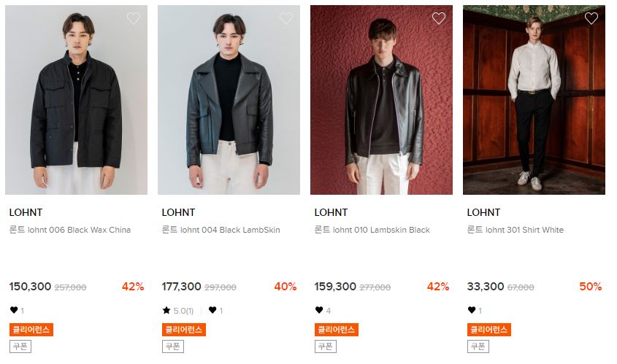
Task: Open the white shirt model photo
Action: pos(534,100)
